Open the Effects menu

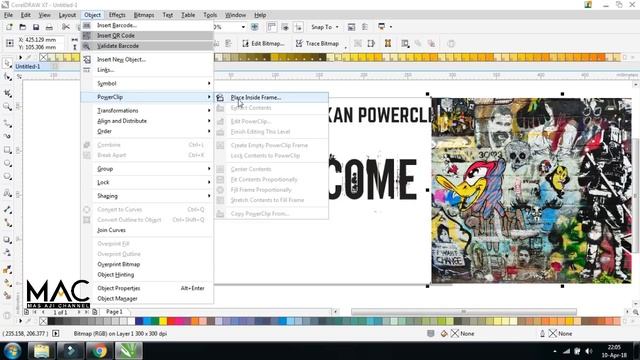(117, 15)
